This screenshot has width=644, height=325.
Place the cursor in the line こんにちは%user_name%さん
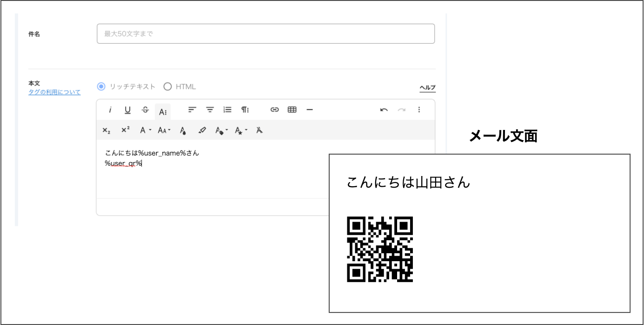[152, 153]
